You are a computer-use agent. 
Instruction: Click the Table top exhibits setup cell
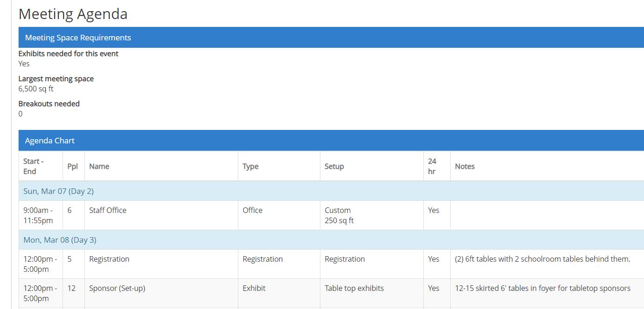click(354, 288)
